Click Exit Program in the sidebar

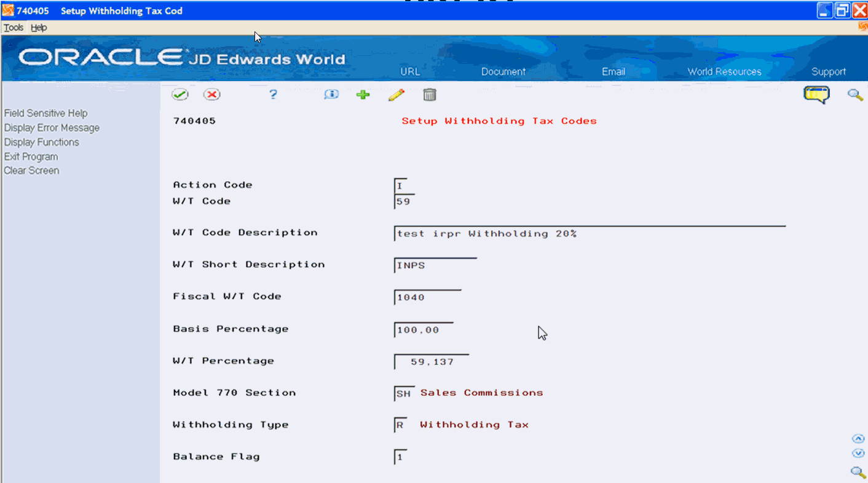[31, 157]
